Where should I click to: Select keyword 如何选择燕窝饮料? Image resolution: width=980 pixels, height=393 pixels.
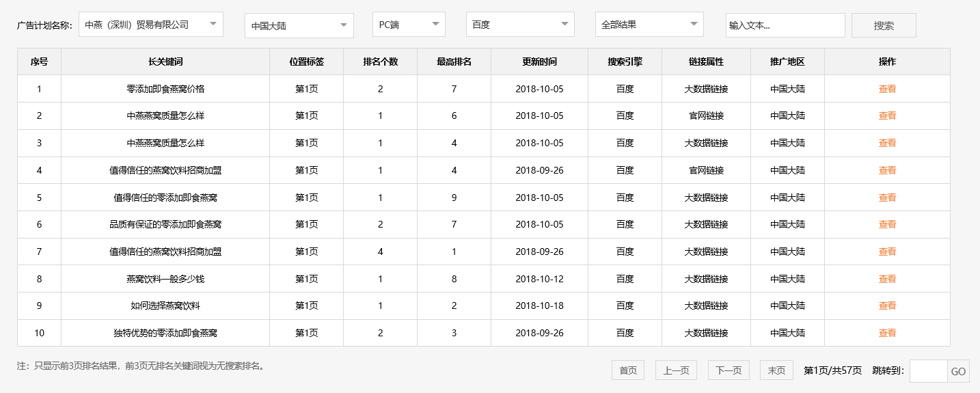click(x=165, y=306)
